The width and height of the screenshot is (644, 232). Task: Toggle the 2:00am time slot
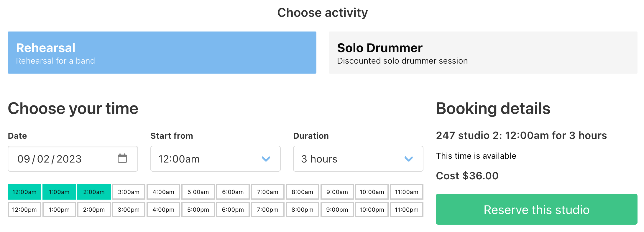tap(94, 192)
